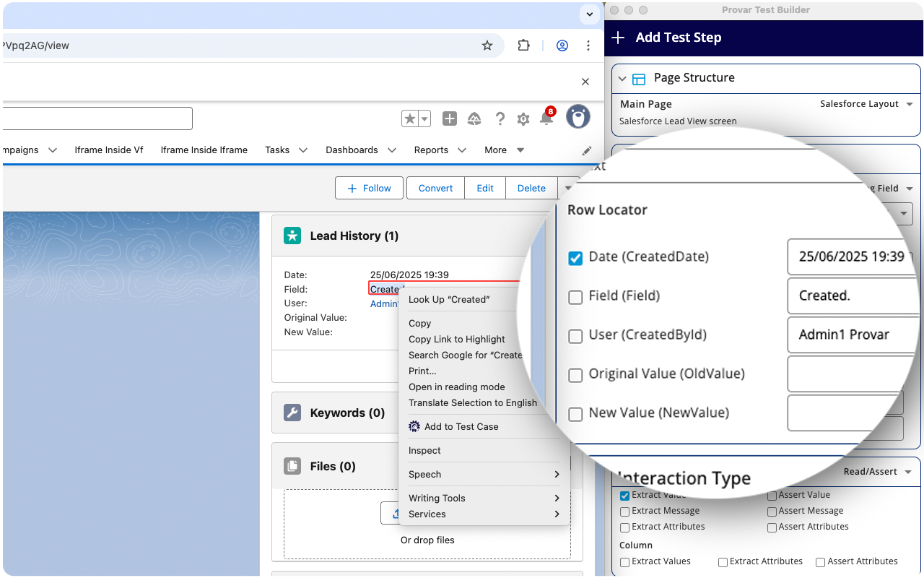The image size is (924, 578).
Task: Check Assert Attributes below Assert Message
Action: pos(772,527)
